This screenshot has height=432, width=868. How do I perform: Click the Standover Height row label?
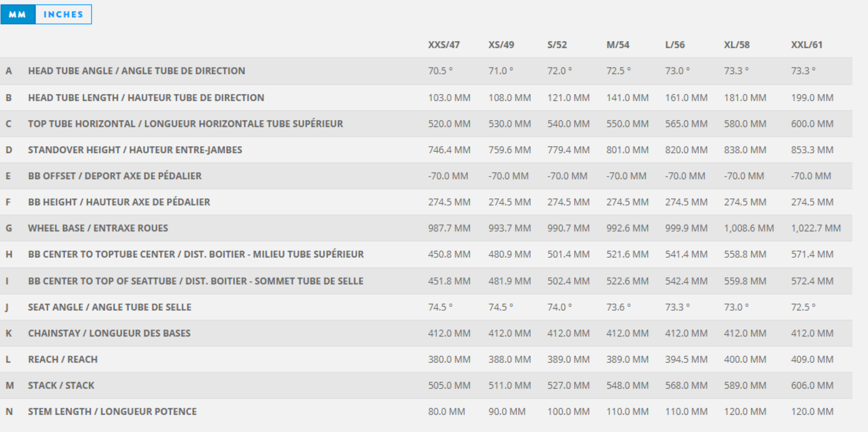pos(135,150)
